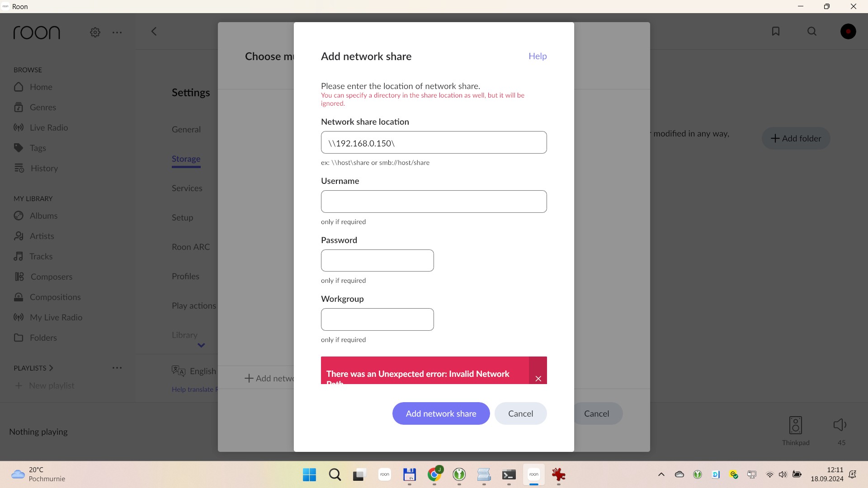Click the Thinkpad audio zone icon
This screenshot has height=488, width=868.
coord(796,425)
